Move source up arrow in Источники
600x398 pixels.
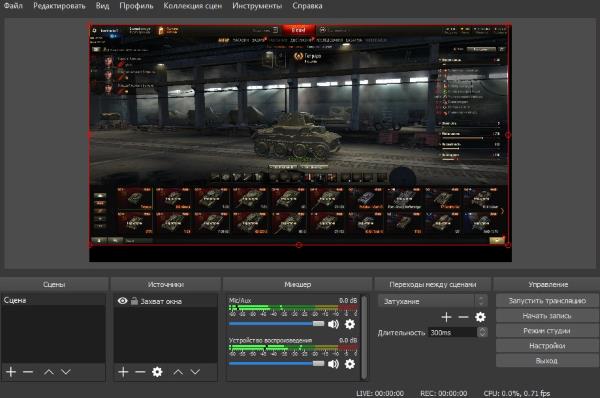[x=178, y=372]
